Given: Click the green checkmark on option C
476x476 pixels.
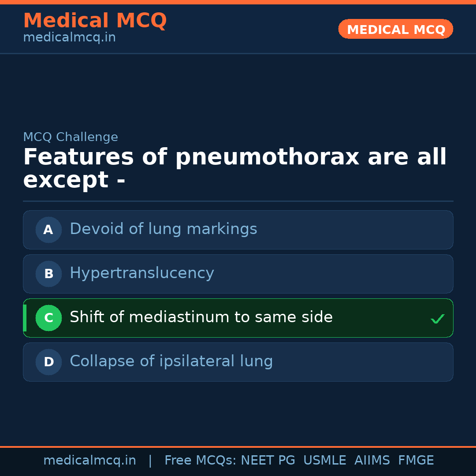Looking at the screenshot, I should point(437,319).
